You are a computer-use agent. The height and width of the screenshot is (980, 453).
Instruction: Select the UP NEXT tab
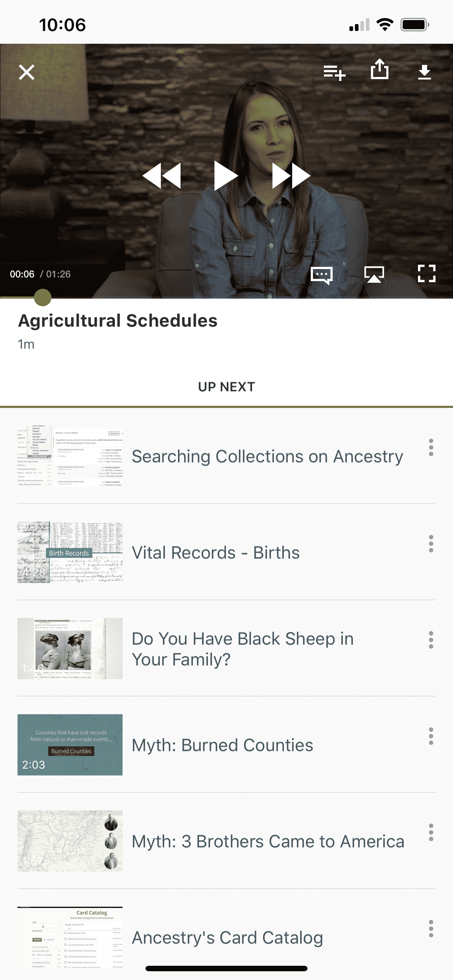tap(226, 387)
